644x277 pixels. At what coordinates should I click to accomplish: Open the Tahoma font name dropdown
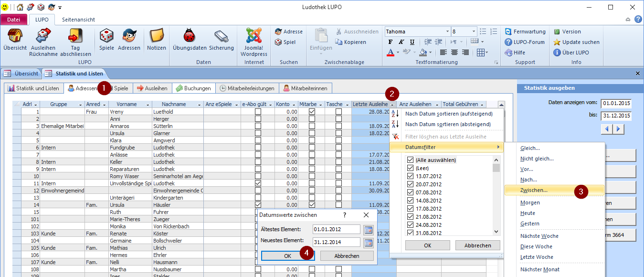pyautogui.click(x=446, y=32)
